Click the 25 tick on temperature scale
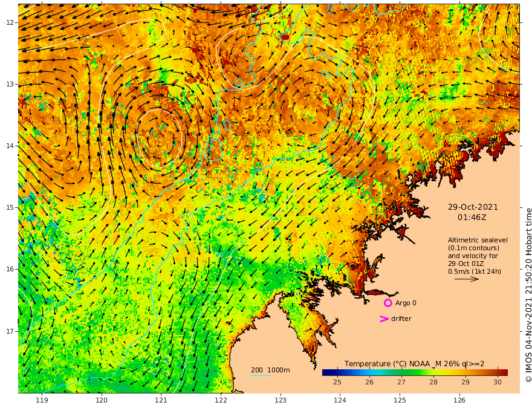This screenshot has width=532, height=411. point(337,382)
